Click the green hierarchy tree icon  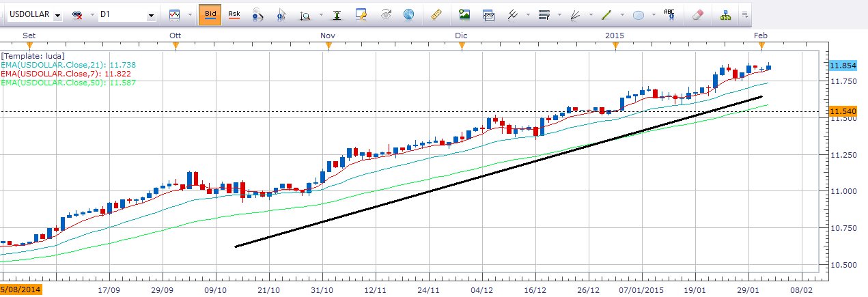pos(726,14)
